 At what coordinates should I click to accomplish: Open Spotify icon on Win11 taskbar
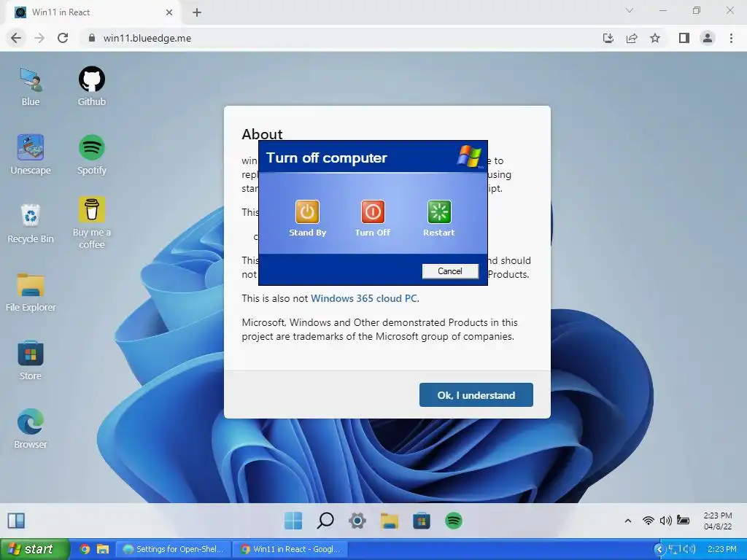coord(454,521)
